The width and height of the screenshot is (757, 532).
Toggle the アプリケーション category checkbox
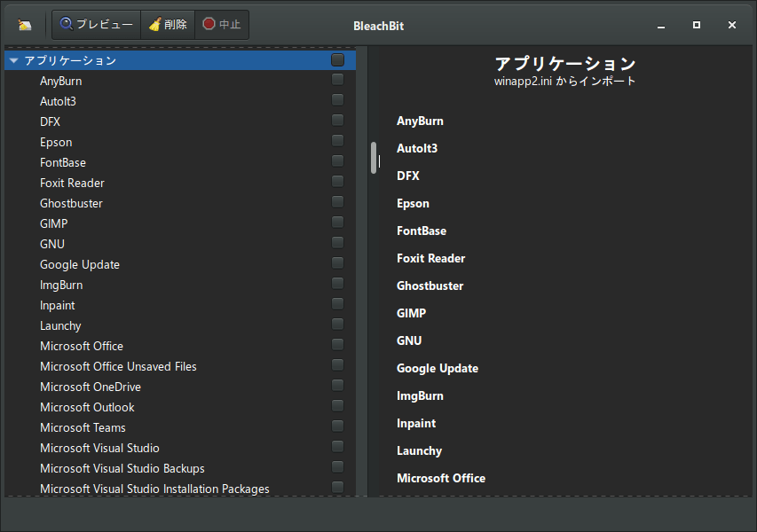point(337,59)
